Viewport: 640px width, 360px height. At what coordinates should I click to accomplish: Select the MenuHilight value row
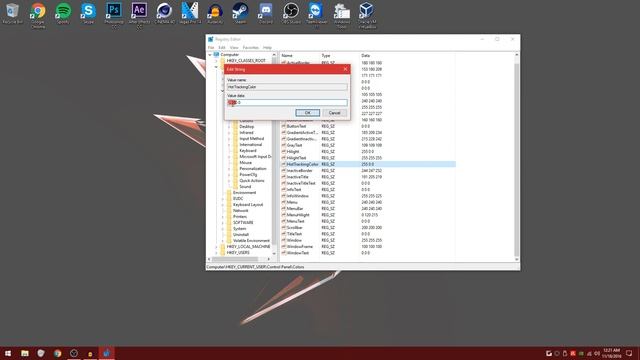[298, 215]
